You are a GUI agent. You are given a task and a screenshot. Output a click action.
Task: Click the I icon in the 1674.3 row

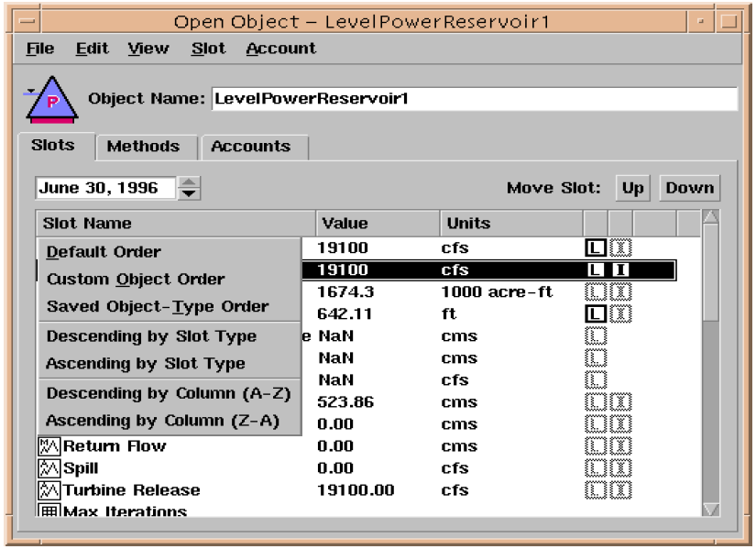pyautogui.click(x=619, y=292)
